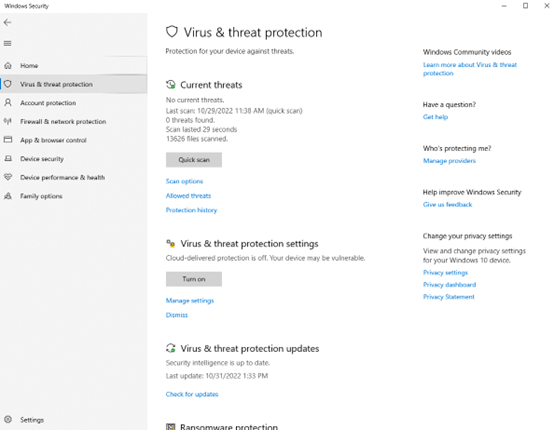Dismiss the protection settings warning
554x430 pixels.
click(177, 315)
